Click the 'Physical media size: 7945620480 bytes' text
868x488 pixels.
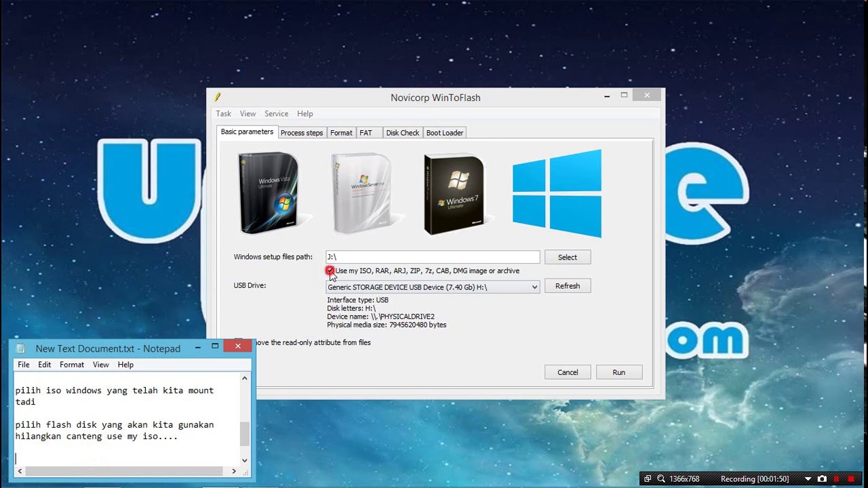387,325
